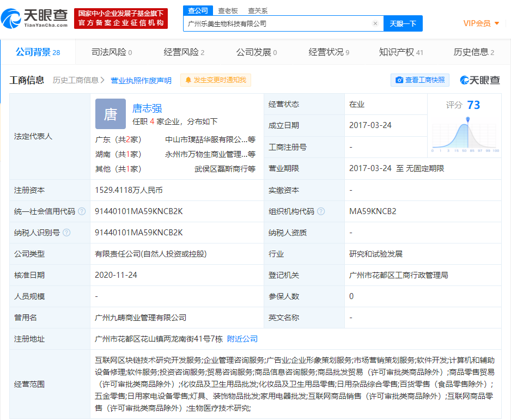This screenshot has width=511, height=420.
Task: Select 统一社会信用代码 value 91440101MA59KNCB2K
Action: pos(139,211)
